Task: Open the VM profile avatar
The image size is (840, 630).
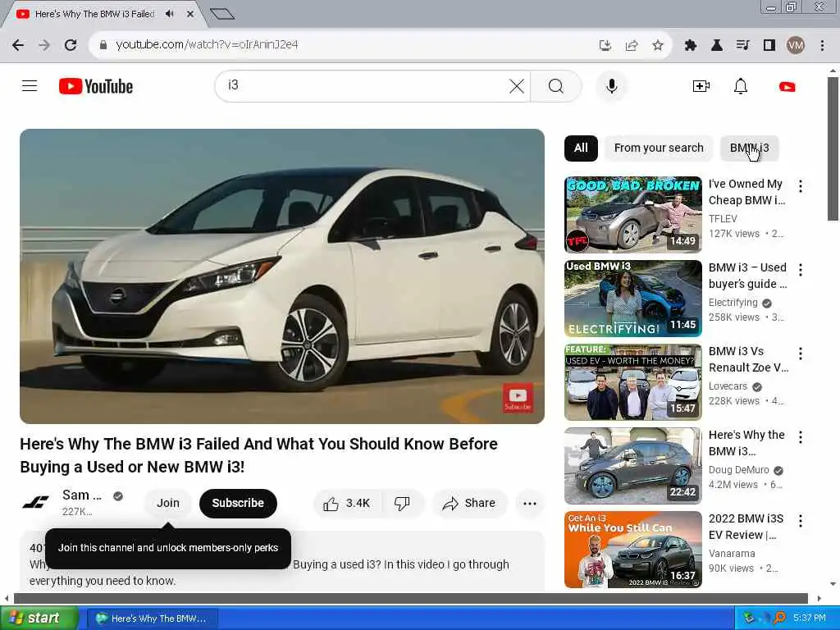Action: click(x=796, y=45)
